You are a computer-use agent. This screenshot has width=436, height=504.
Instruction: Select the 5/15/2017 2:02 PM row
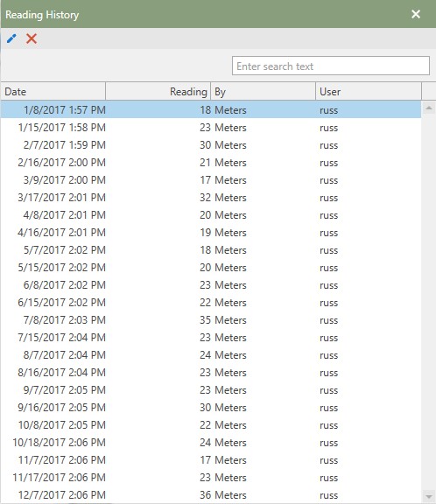tap(211, 268)
